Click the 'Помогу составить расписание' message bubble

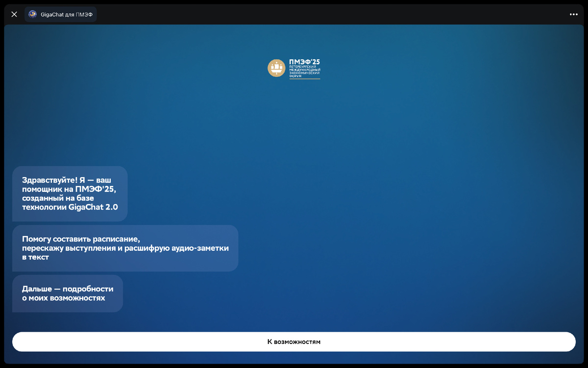pyautogui.click(x=125, y=248)
